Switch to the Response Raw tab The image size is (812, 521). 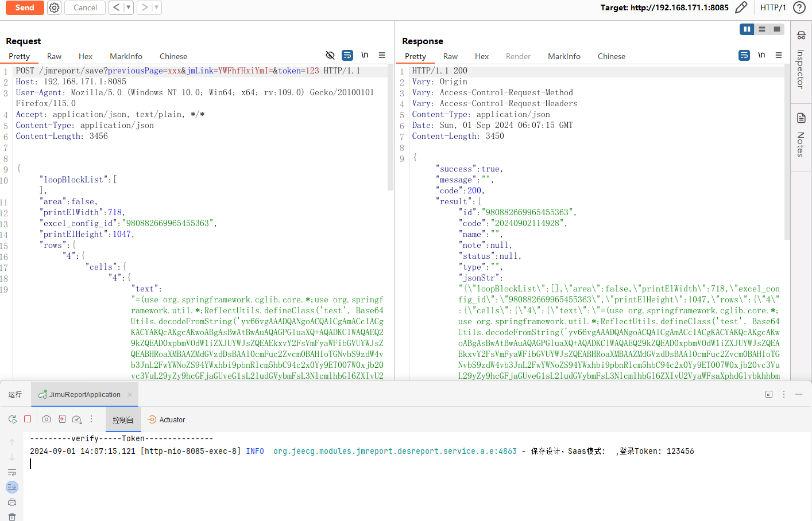(x=450, y=56)
